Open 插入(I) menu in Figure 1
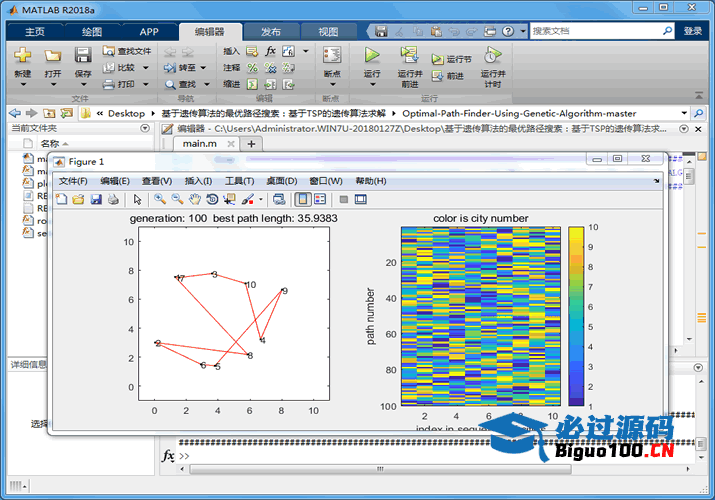The width and height of the screenshot is (715, 500). pos(198,181)
